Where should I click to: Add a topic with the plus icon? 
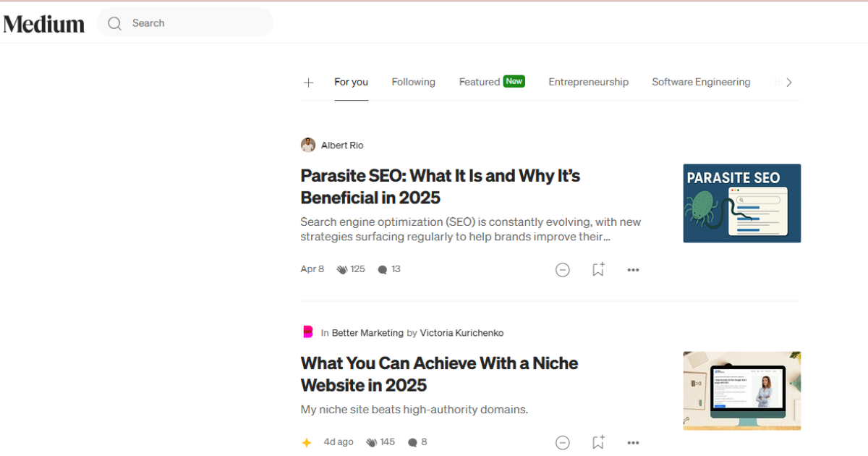tap(308, 83)
